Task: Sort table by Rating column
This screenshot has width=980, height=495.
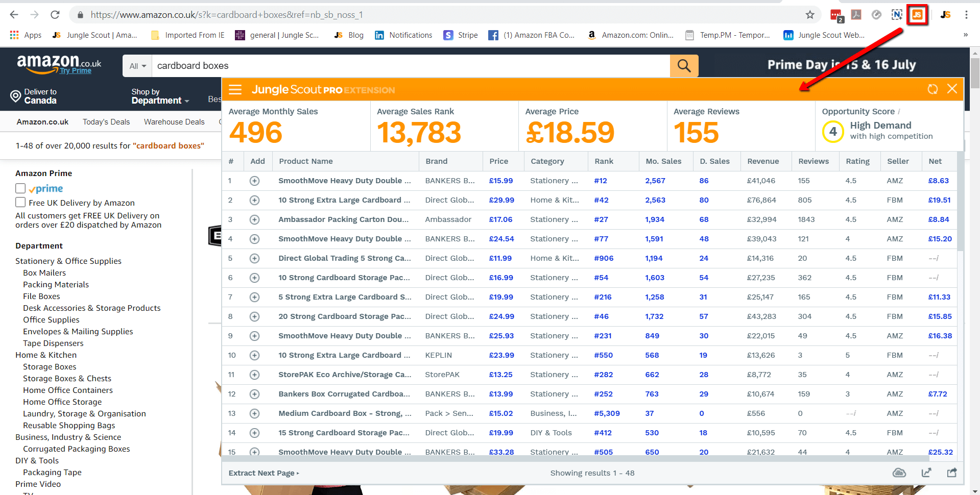Action: click(x=857, y=161)
